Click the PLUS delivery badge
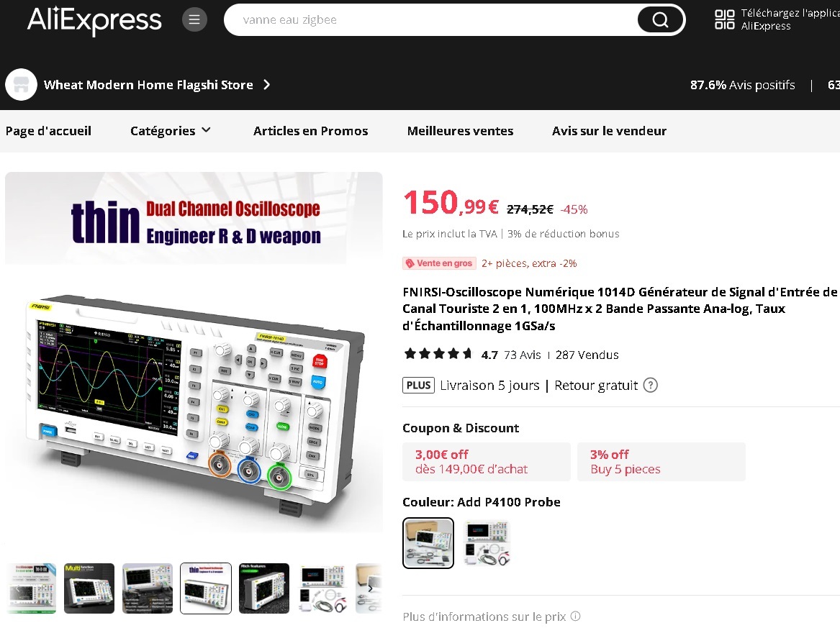Image resolution: width=840 pixels, height=628 pixels. (x=418, y=386)
